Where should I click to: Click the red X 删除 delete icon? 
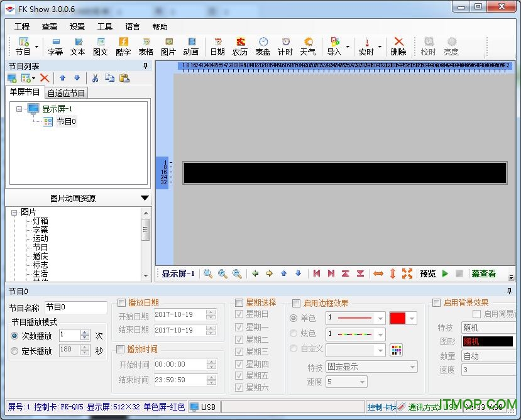click(398, 45)
